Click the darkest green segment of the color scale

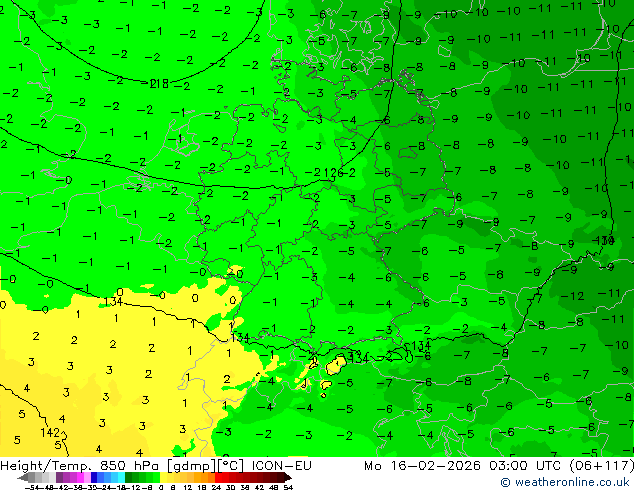(x=128, y=477)
